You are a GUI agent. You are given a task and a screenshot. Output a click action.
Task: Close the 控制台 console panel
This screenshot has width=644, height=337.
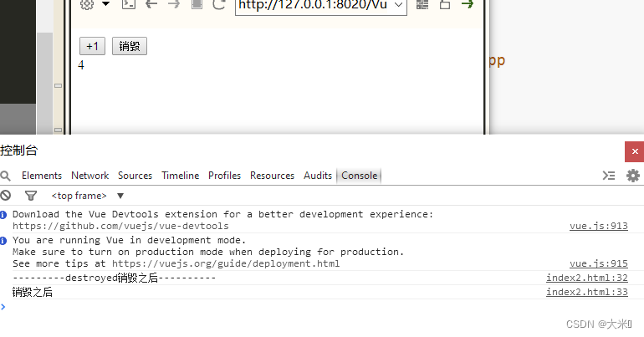click(x=635, y=151)
